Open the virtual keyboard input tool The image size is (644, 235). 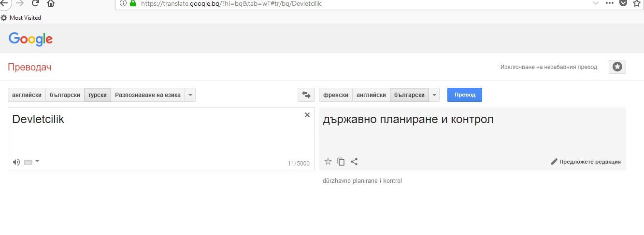pos(28,162)
